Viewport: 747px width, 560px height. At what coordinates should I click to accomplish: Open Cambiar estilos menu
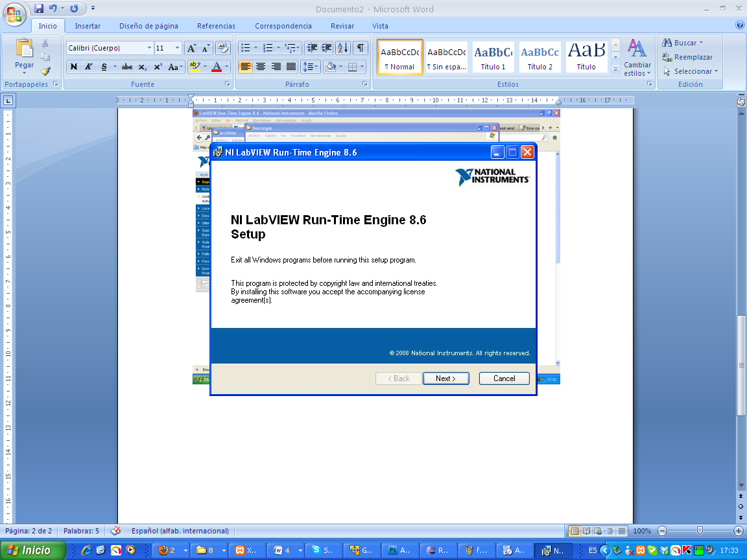click(x=637, y=57)
